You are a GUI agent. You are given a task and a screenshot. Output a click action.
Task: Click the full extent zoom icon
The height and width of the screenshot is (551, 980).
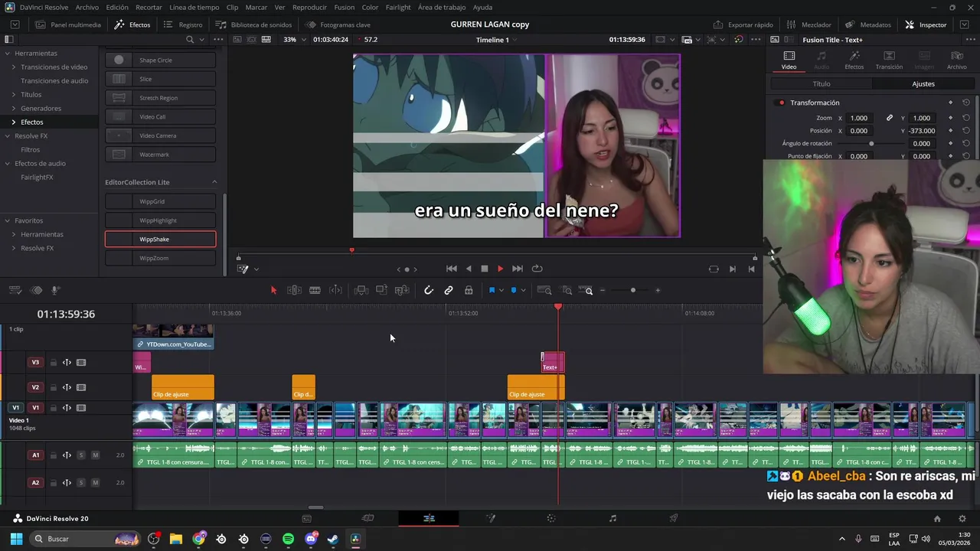[544, 290]
